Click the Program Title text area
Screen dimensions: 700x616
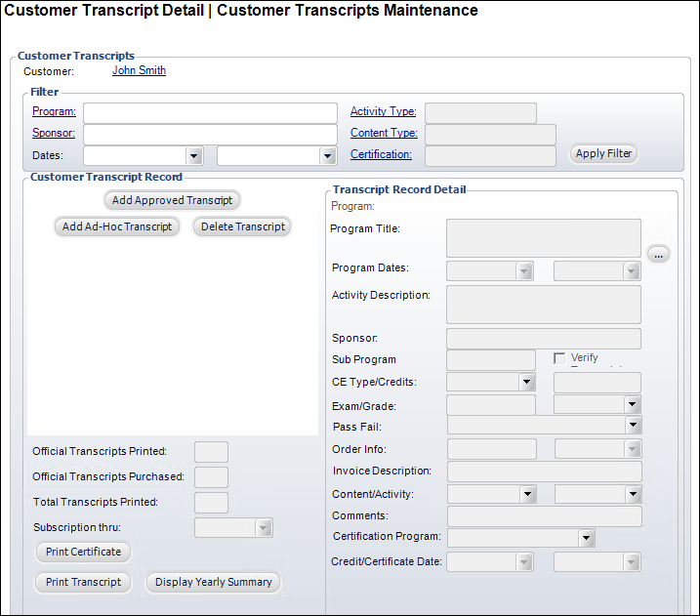coord(544,238)
